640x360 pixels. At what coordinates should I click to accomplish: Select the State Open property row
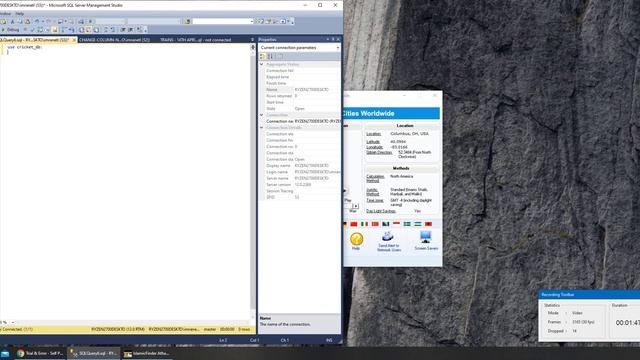pos(302,109)
